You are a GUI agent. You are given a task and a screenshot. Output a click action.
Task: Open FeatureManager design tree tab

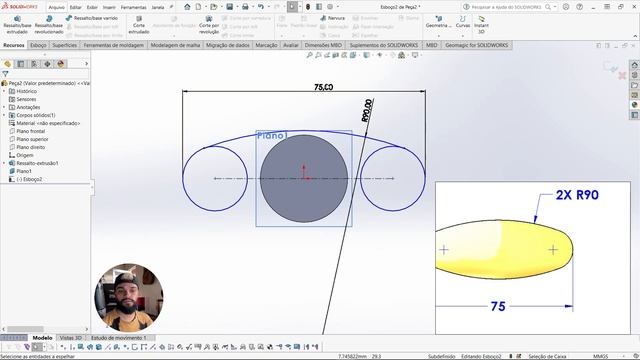point(7,64)
